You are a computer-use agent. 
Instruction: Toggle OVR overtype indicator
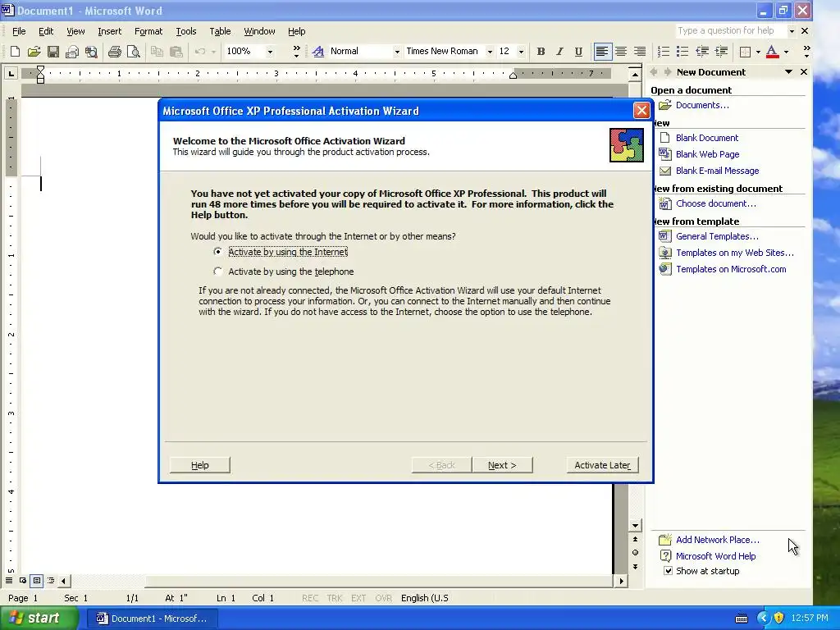tap(384, 598)
